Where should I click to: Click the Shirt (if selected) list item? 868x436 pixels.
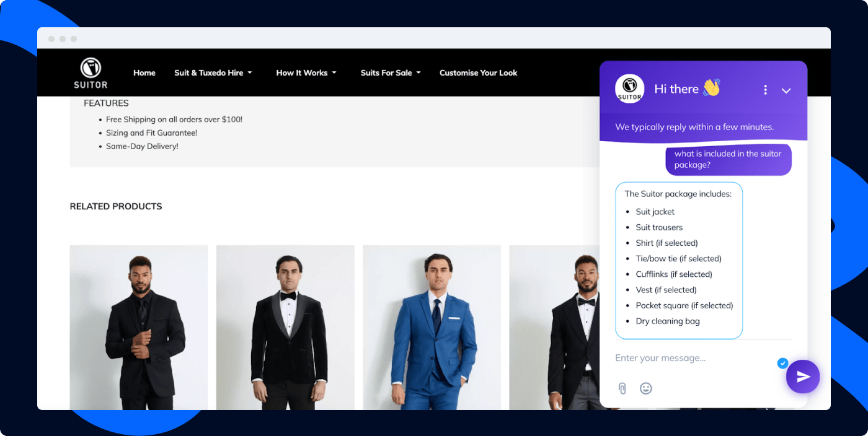tap(666, 243)
